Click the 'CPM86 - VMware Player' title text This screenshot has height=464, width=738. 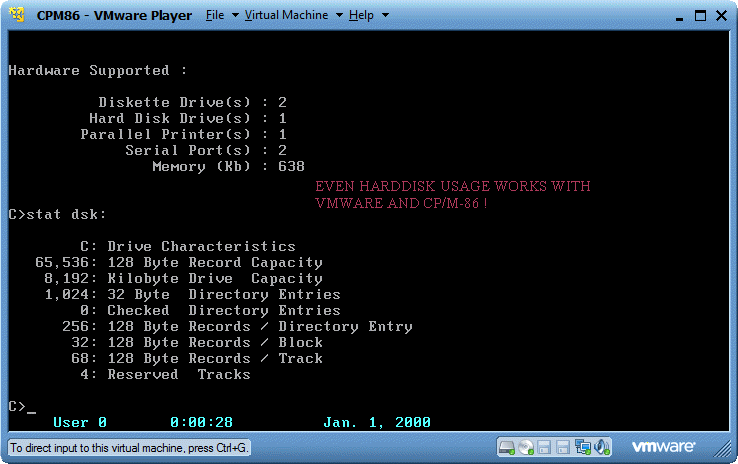coord(114,16)
